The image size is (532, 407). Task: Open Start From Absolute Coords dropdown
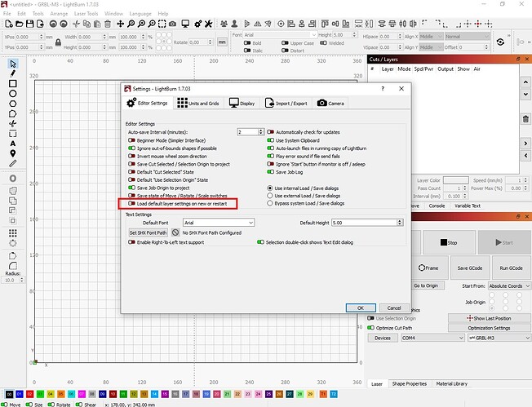pyautogui.click(x=509, y=286)
